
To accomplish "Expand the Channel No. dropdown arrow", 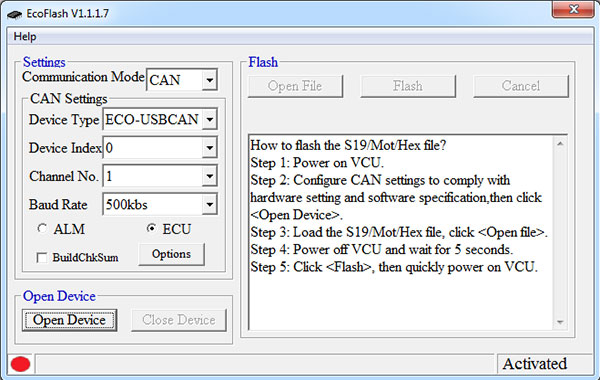I will pos(209,176).
